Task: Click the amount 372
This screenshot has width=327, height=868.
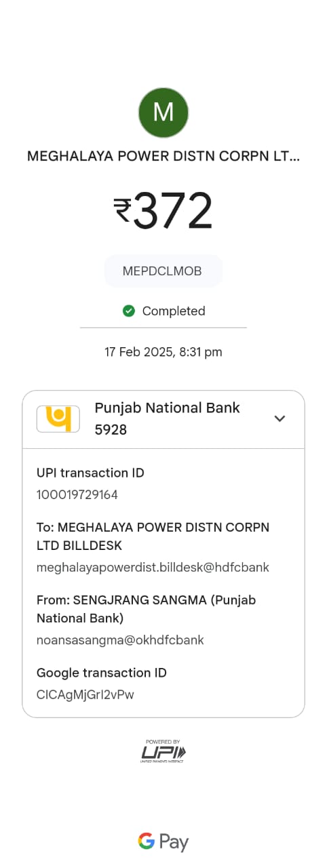Action: coord(173,210)
